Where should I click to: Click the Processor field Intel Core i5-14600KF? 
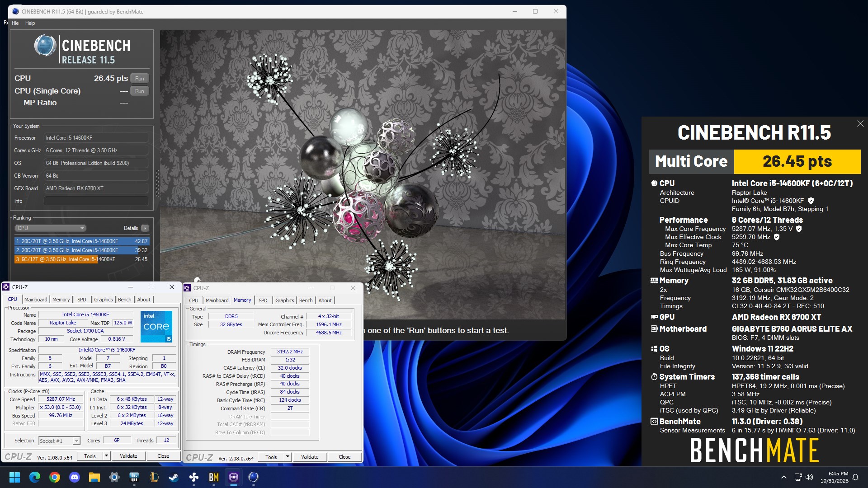[x=96, y=138]
